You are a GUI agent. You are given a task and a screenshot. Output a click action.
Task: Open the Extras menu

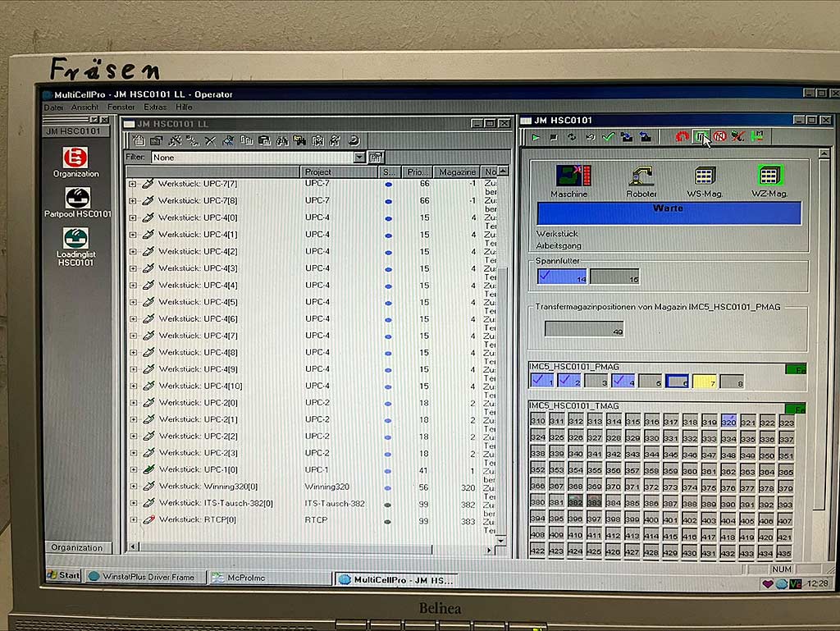coord(155,107)
